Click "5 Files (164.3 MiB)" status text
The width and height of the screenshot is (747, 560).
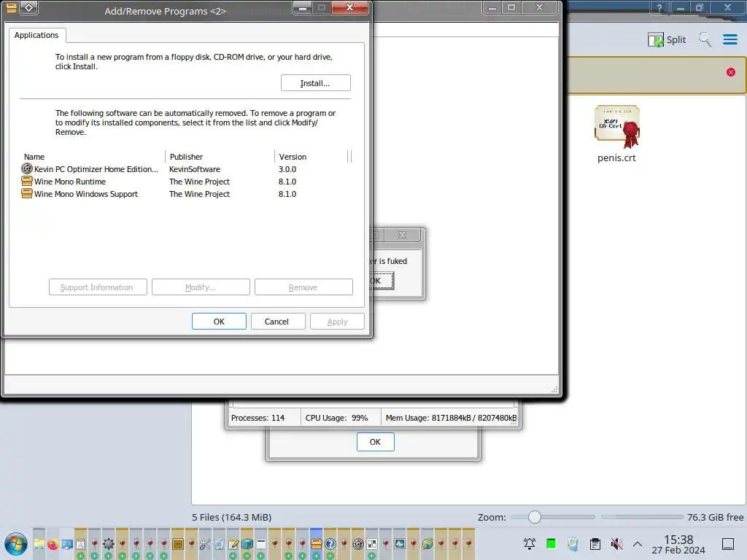(231, 517)
